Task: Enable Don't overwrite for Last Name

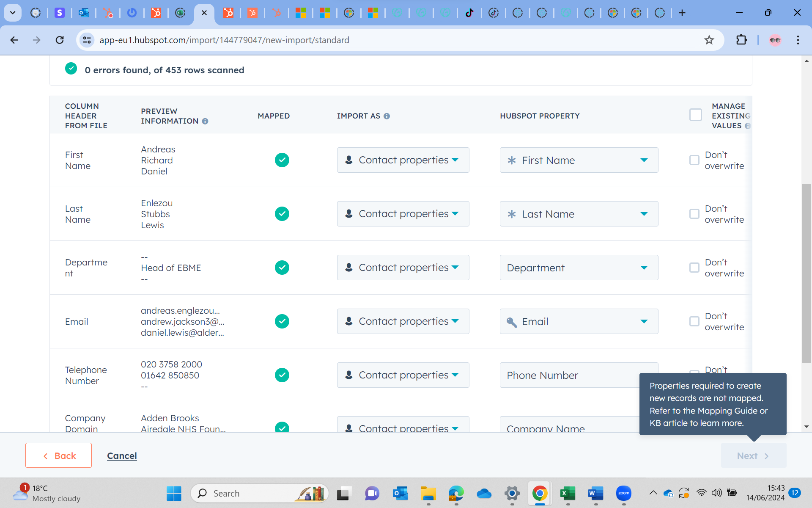Action: (x=694, y=214)
